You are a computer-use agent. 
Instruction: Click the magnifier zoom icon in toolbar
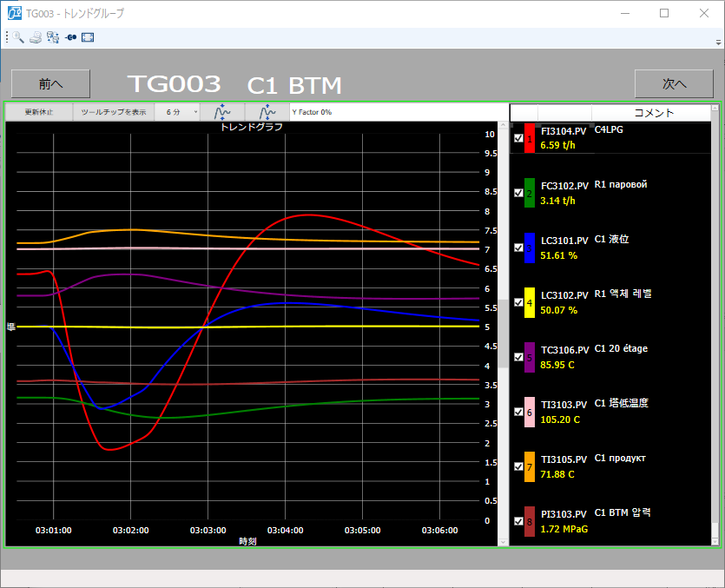(x=18, y=37)
